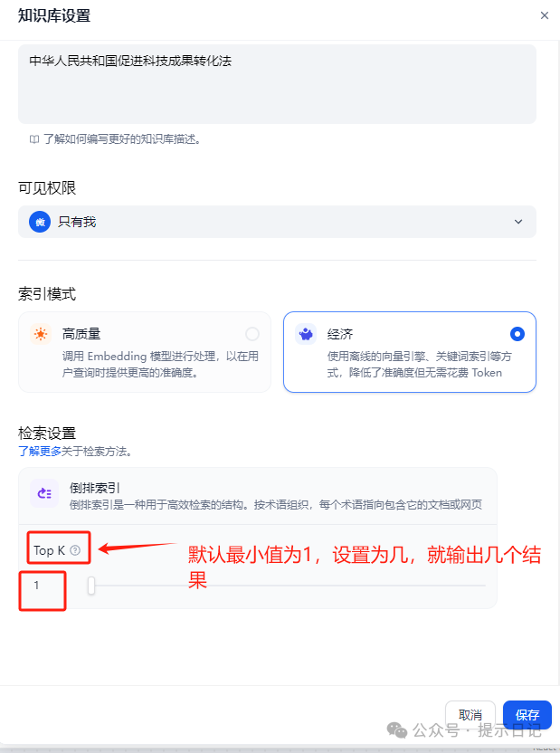560x753 pixels.
Task: Select the 高质量 index mode radio button
Action: (252, 334)
